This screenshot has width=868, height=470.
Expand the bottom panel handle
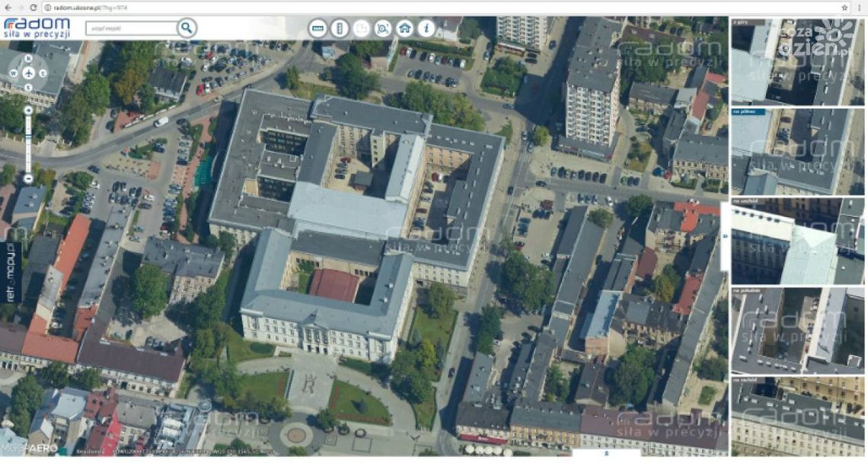[606, 453]
